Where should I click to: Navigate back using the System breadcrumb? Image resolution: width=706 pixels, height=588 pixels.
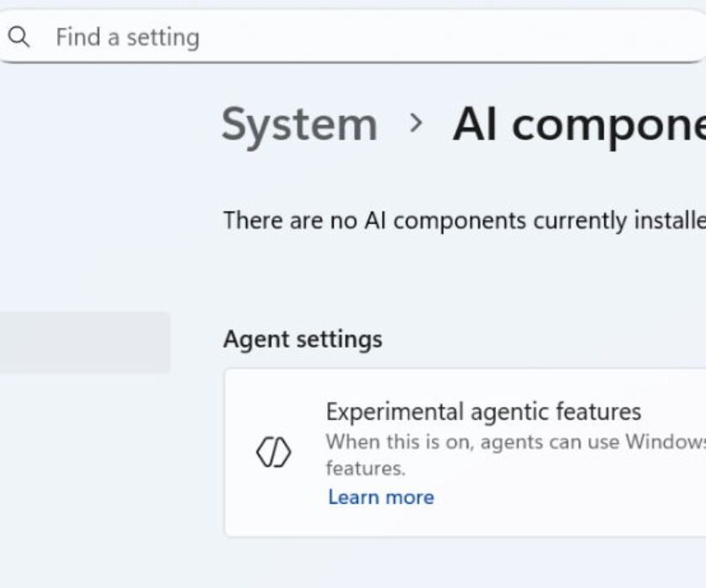[x=299, y=123]
